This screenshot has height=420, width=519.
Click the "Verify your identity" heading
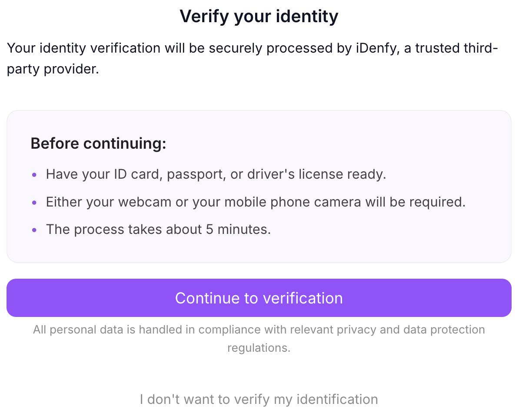(x=259, y=17)
